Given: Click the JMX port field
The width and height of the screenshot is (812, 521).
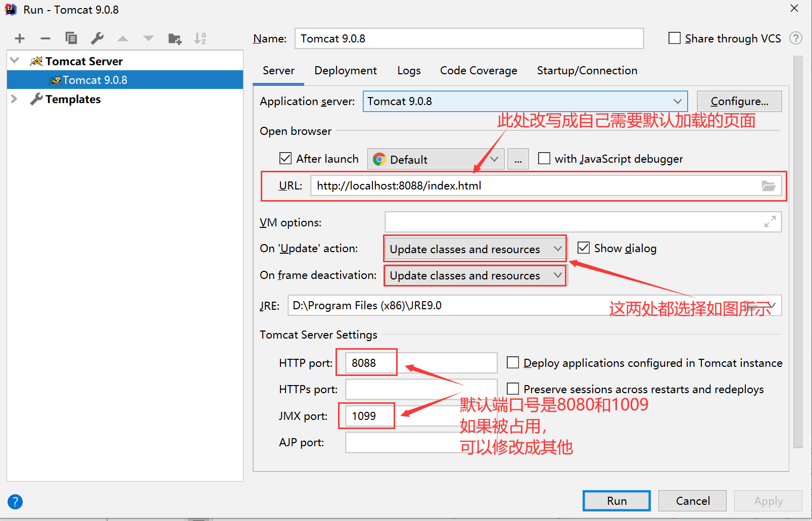Looking at the screenshot, I should (421, 416).
